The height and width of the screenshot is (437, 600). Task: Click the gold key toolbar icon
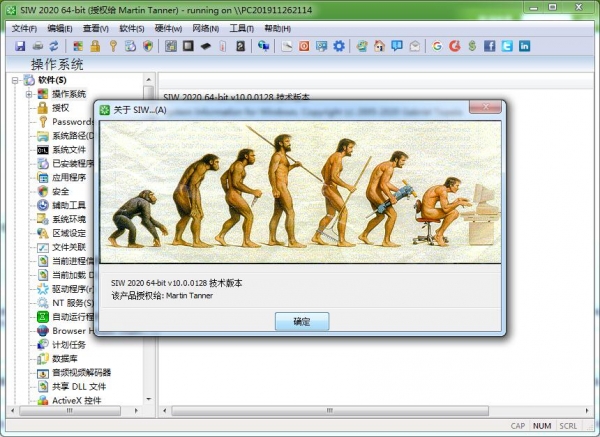coord(113,46)
